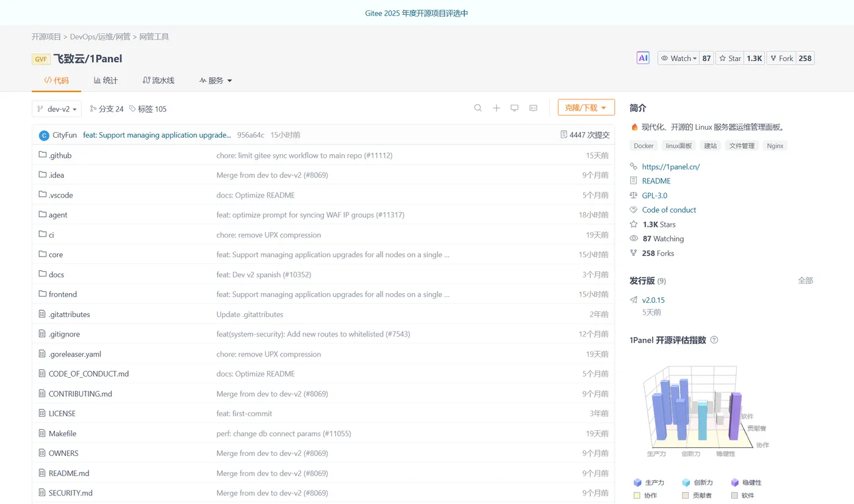Open the LICENSE file icon

tap(43, 413)
